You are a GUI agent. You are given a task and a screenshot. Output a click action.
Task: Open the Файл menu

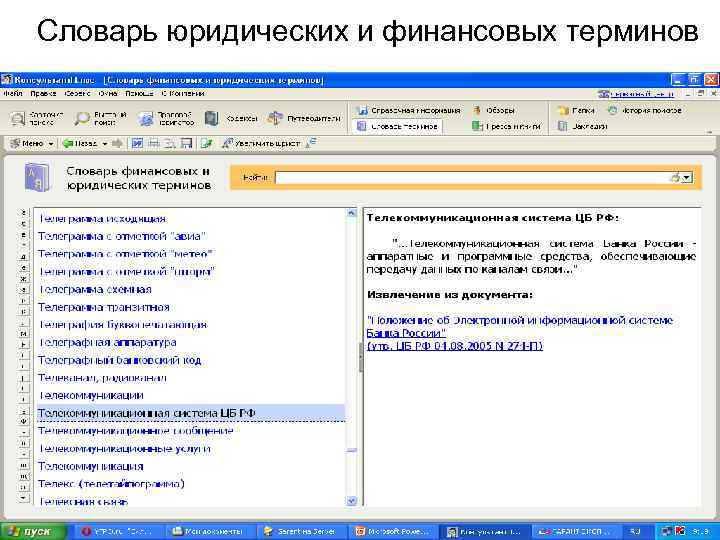point(13,94)
